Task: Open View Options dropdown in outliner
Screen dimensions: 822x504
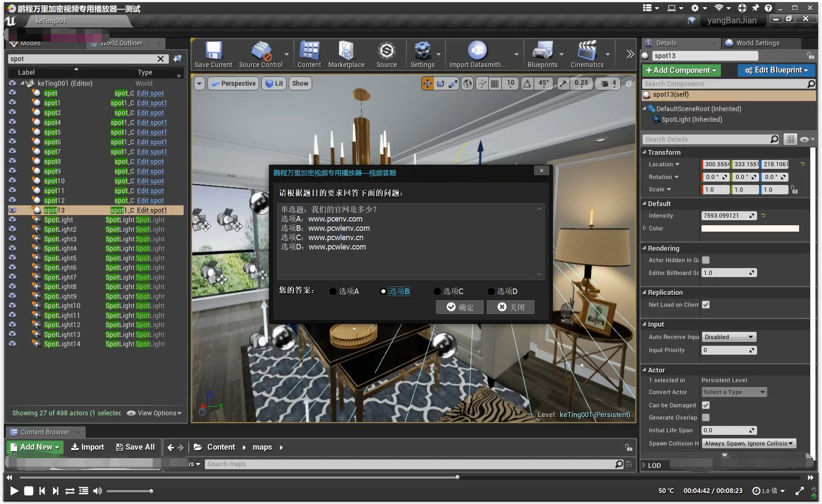Action: pos(155,413)
